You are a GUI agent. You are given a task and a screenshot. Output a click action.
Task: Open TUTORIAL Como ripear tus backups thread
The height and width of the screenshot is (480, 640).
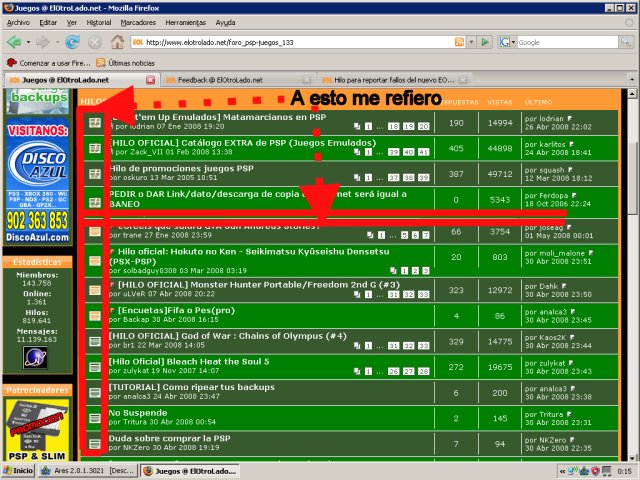click(192, 387)
